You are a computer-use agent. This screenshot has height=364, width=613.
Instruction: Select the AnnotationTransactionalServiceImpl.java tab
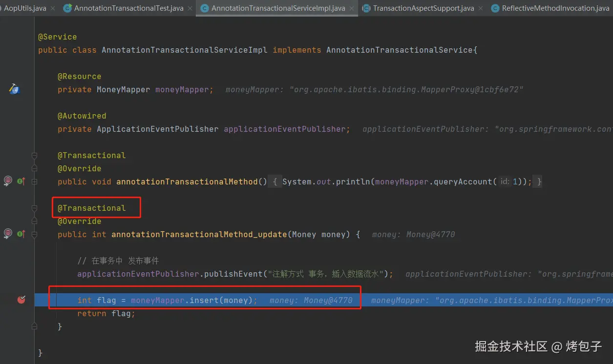(278, 8)
